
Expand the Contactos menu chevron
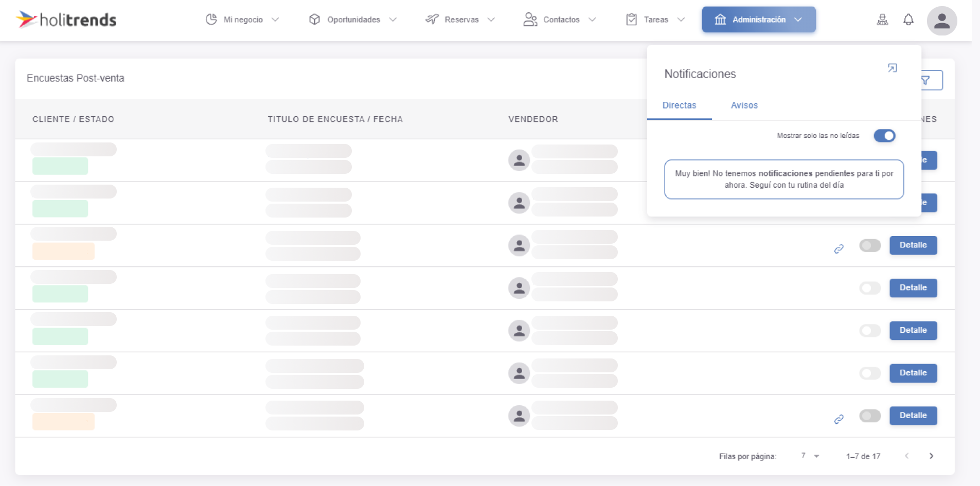[592, 20]
